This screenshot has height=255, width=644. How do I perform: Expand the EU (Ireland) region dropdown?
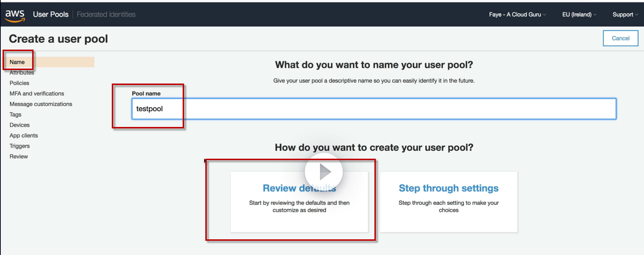[x=579, y=15]
